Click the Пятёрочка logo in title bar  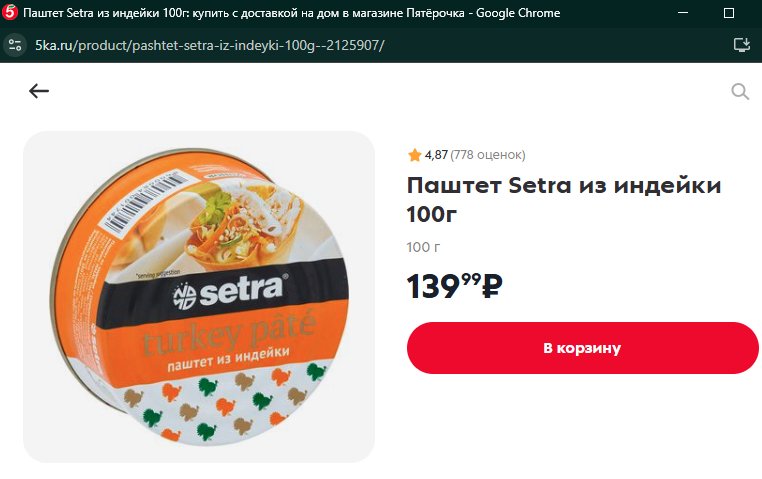coord(9,12)
